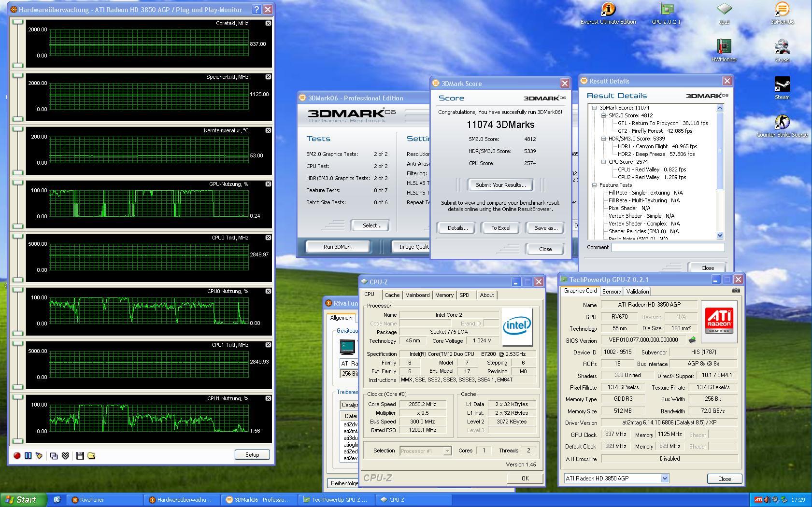Collapse the 3DMark Score tree node
Image resolution: width=812 pixels, height=507 pixels.
point(595,108)
